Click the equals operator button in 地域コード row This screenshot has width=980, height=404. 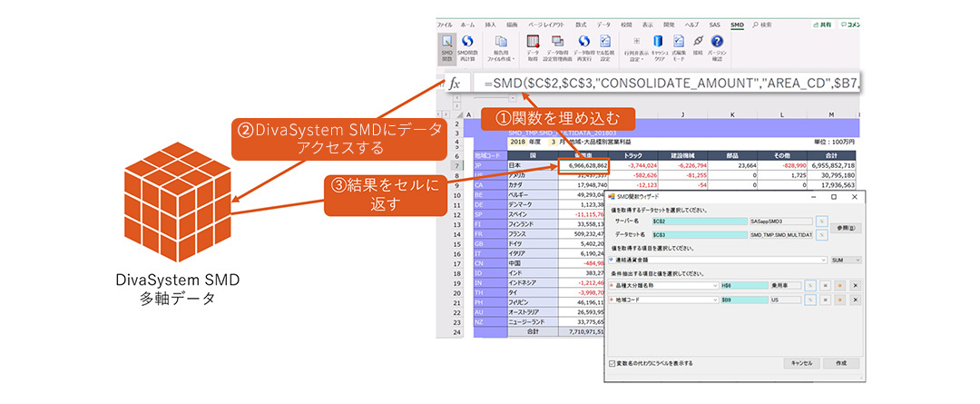click(x=825, y=301)
